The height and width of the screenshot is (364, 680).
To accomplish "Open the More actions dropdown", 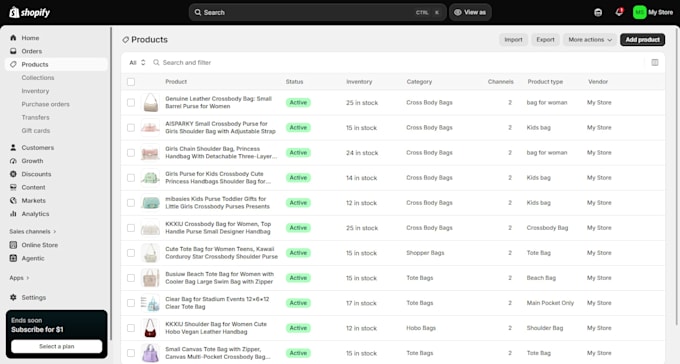I will 590,39.
